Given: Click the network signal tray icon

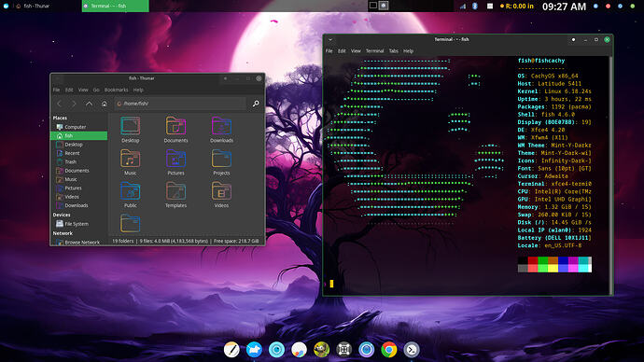Looking at the screenshot, I should [x=463, y=7].
